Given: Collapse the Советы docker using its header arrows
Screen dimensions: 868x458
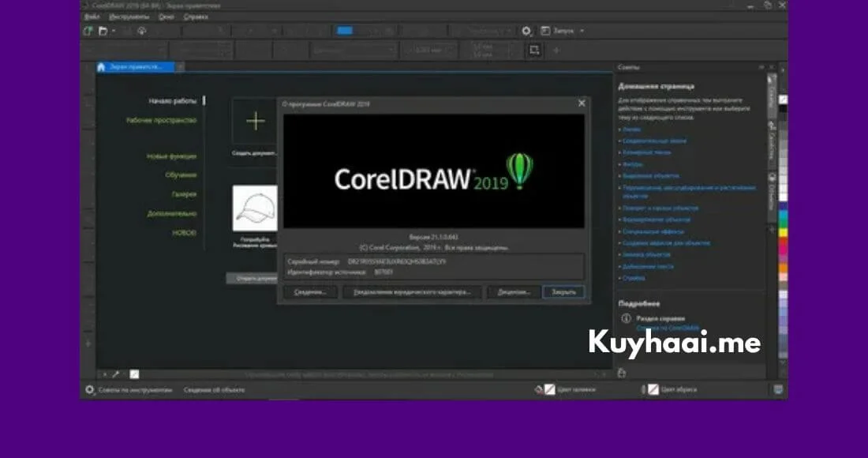Looking at the screenshot, I should (x=761, y=67).
